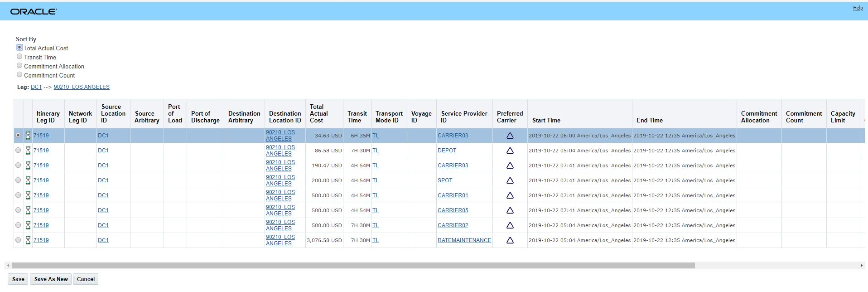Select the radio for the CARRIER05 row
Viewport: 868px width, 292px height.
coord(18,210)
